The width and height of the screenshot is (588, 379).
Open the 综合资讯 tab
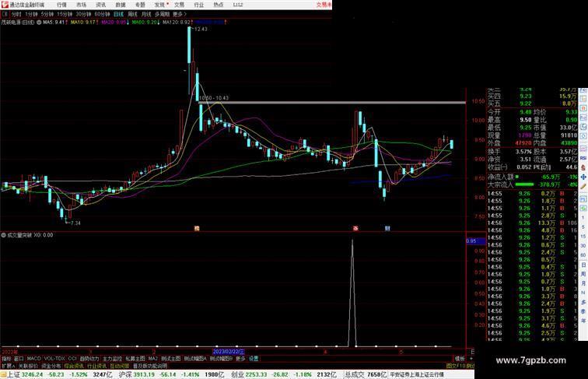click(74, 366)
